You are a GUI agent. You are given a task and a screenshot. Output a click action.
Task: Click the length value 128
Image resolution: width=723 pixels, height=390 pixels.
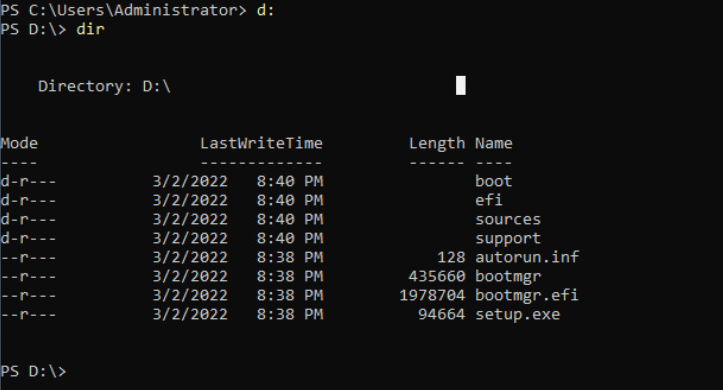click(451, 257)
